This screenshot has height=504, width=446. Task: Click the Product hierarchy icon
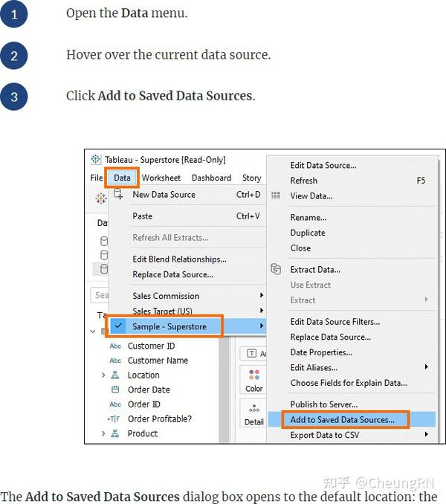point(114,433)
